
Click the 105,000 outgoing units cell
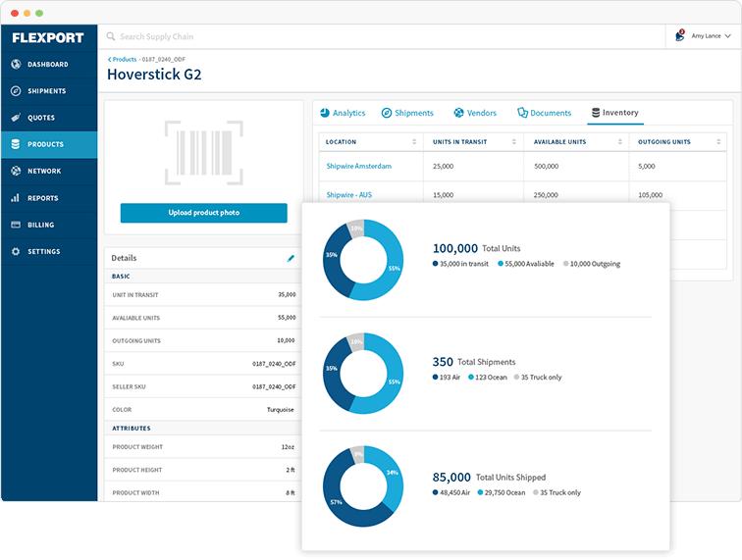(650, 195)
